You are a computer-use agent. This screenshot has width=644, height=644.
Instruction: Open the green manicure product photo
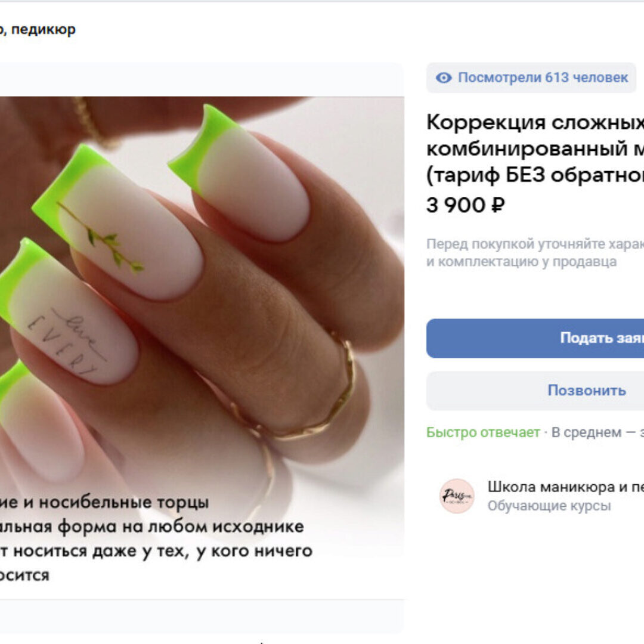[x=202, y=347]
